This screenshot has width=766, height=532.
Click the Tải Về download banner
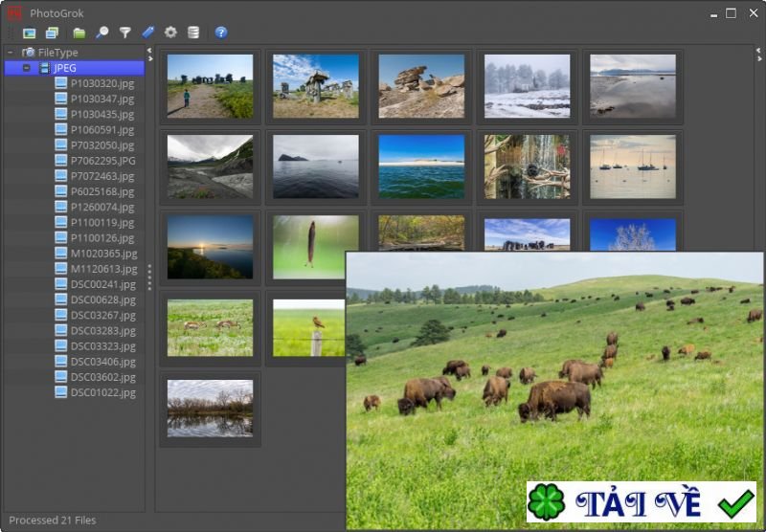[x=642, y=502]
